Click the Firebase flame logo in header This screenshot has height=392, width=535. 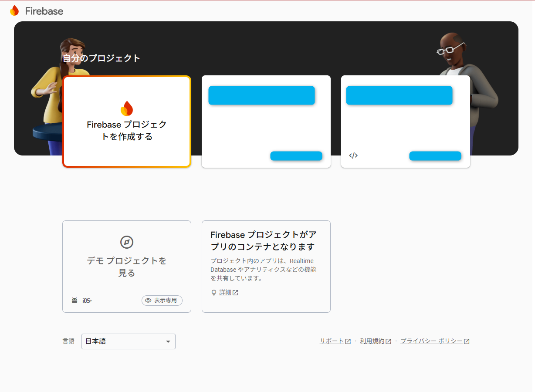coord(14,10)
